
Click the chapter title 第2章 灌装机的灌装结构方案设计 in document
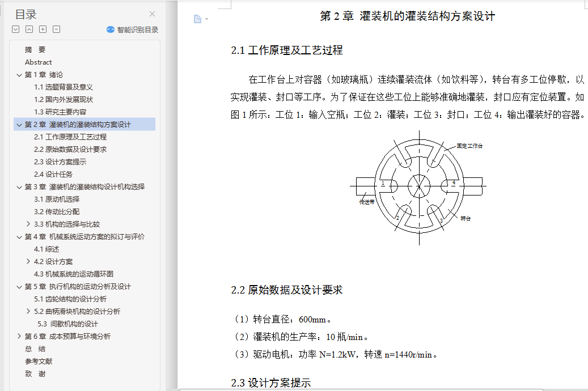point(407,16)
